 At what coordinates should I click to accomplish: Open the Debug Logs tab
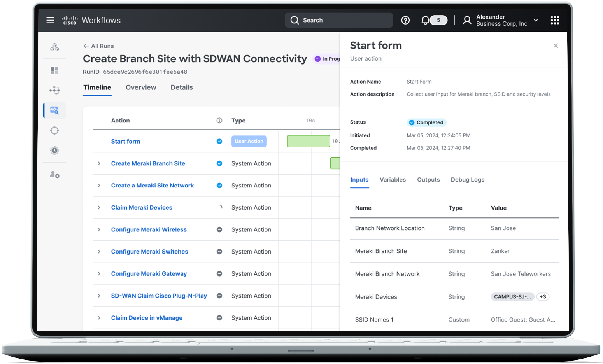point(467,179)
